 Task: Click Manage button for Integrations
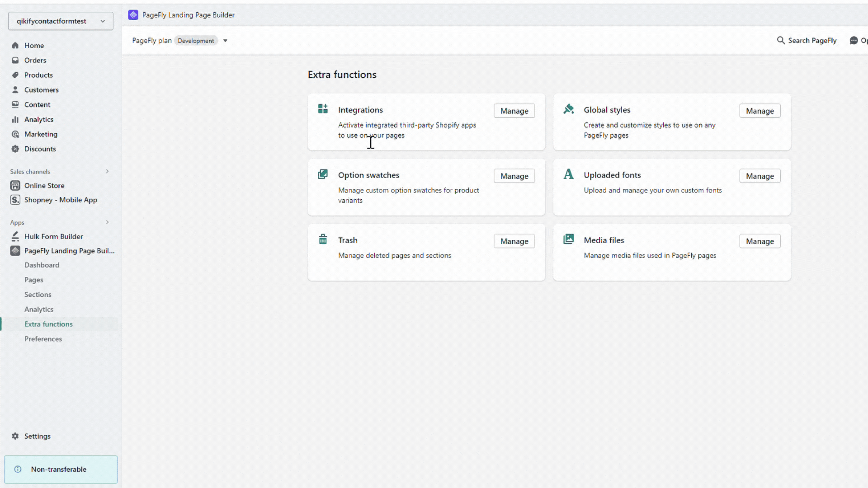pos(514,111)
